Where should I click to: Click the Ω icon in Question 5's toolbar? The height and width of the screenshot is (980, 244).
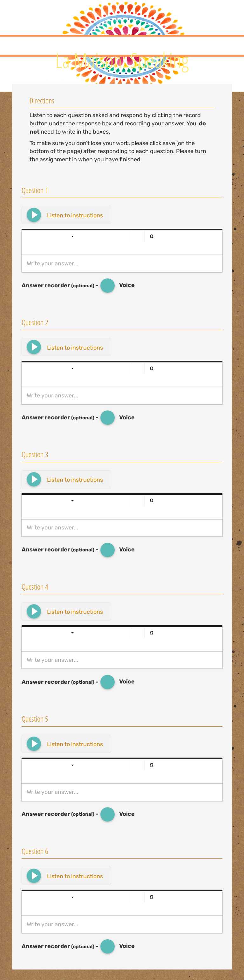tap(151, 765)
